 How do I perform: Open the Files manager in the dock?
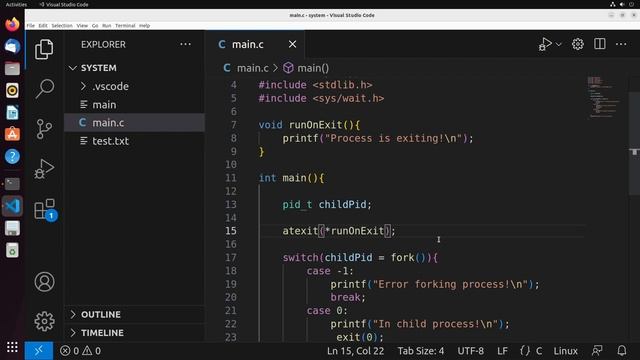click(x=12, y=68)
